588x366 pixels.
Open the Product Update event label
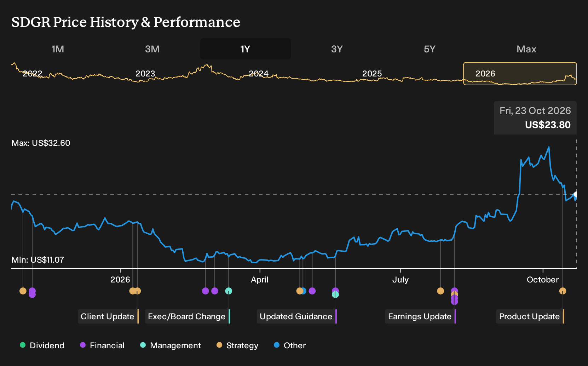(530, 316)
